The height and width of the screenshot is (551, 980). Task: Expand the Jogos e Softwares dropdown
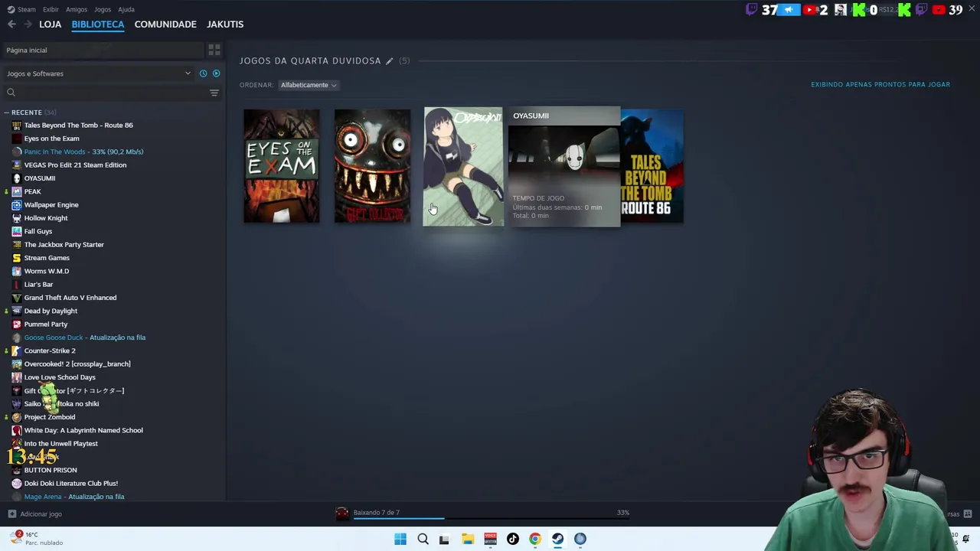[x=98, y=73]
